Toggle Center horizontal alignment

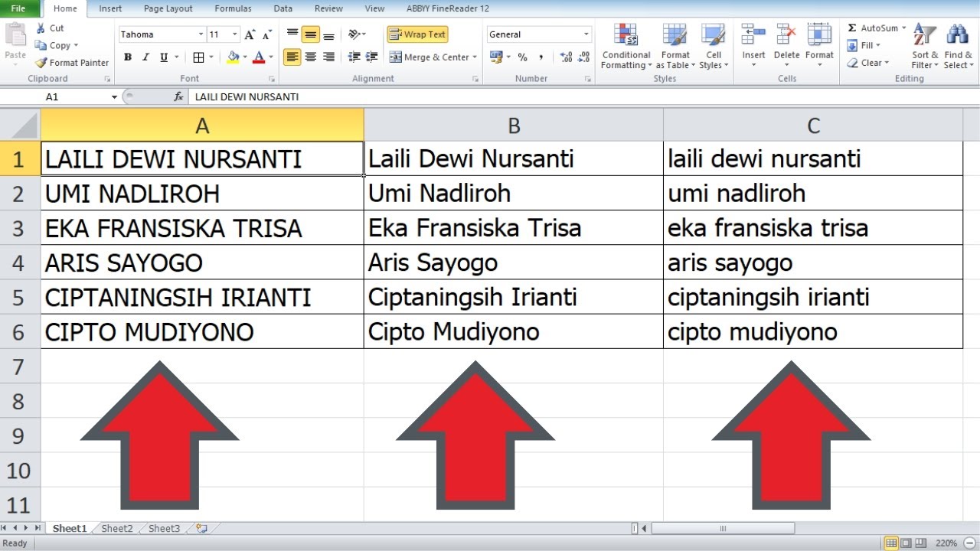(310, 57)
